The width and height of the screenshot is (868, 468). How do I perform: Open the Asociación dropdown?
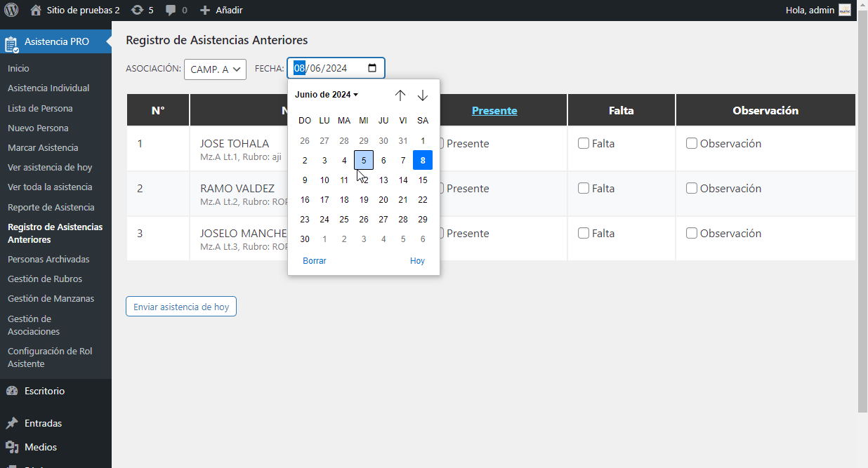(x=215, y=69)
